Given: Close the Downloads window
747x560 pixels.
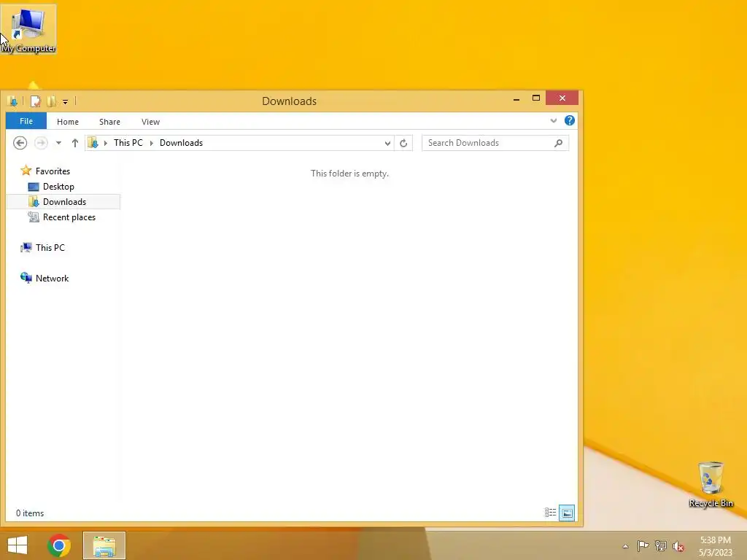Looking at the screenshot, I should tap(562, 98).
